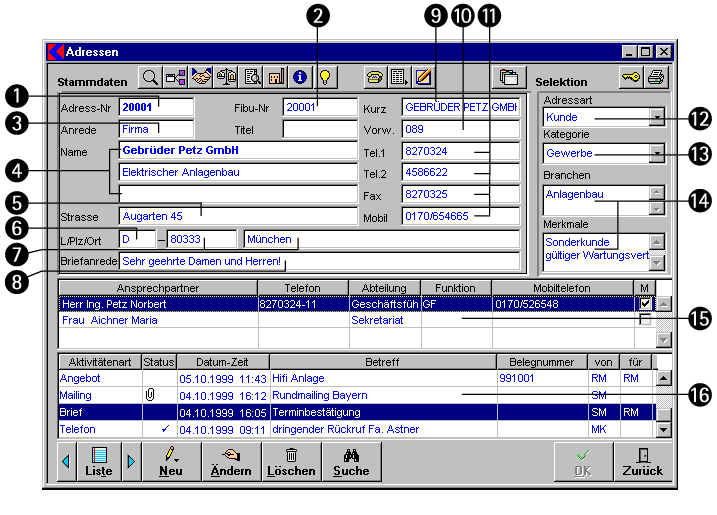The height and width of the screenshot is (515, 717).
Task: Click the magnifying glass search icon
Action: click(149, 77)
